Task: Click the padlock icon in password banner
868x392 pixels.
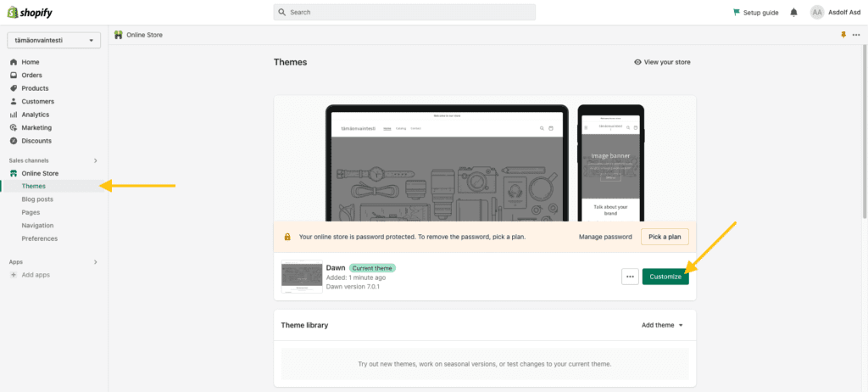Action: (x=287, y=237)
